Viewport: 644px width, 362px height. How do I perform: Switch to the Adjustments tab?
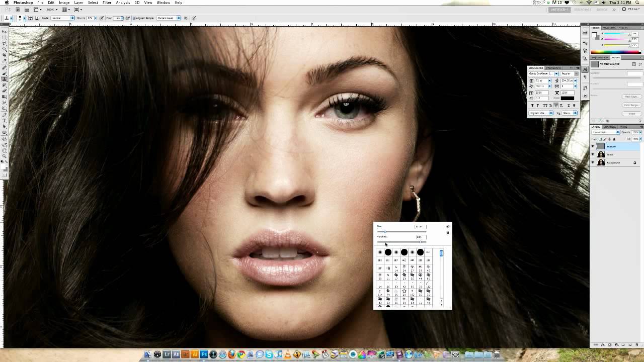(x=600, y=57)
